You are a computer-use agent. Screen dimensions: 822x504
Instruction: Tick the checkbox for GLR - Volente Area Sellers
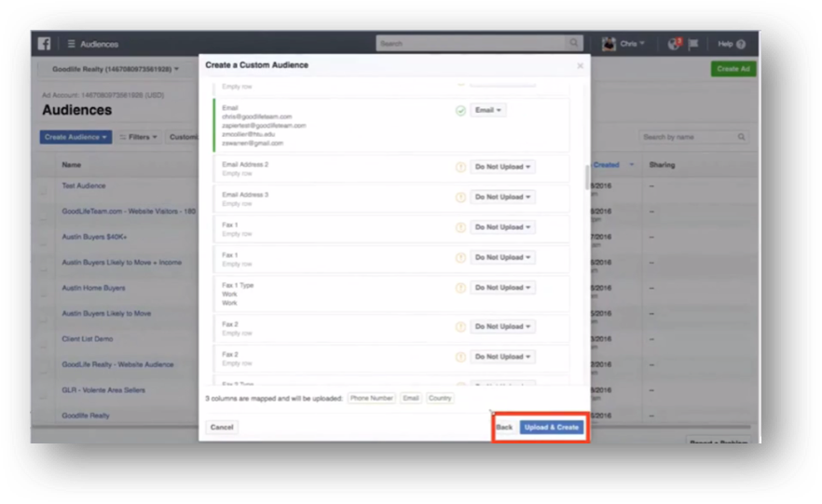[43, 394]
